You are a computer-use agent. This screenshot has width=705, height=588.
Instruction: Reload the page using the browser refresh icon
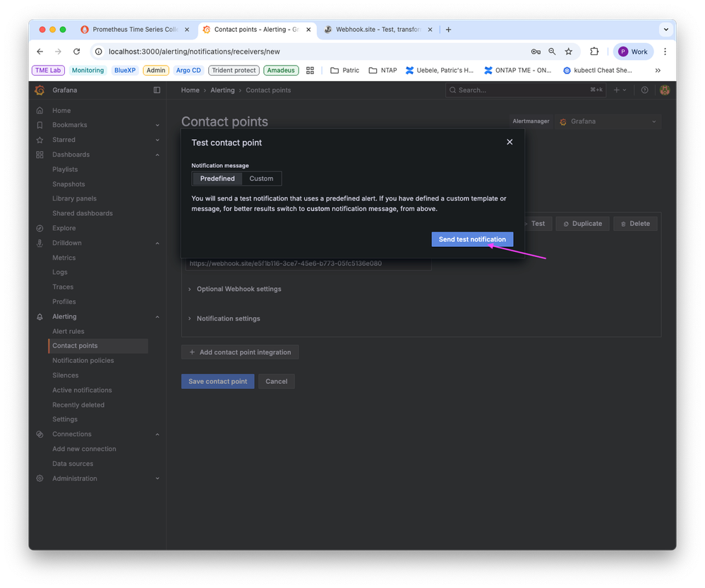76,52
